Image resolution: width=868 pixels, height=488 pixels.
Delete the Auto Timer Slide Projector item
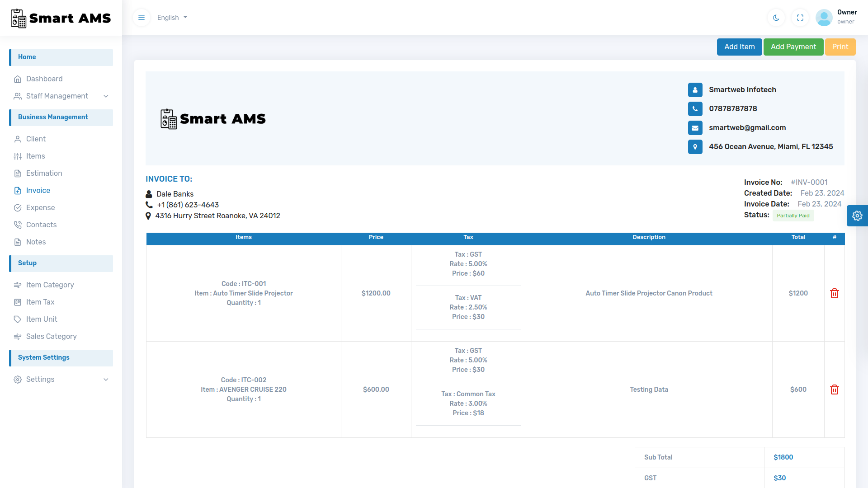pos(834,293)
